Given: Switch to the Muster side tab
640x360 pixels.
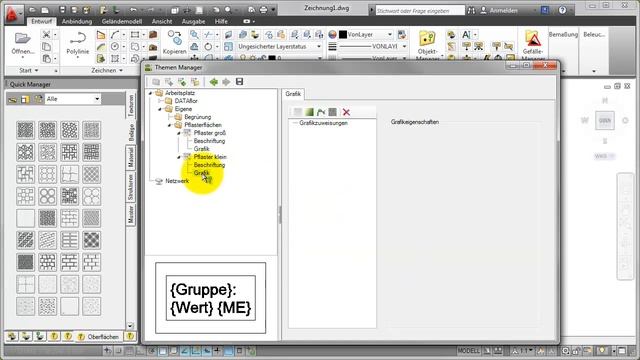Looking at the screenshot, I should [x=131, y=214].
